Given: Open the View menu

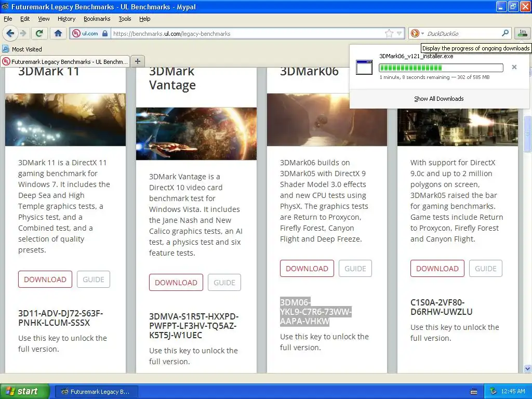Looking at the screenshot, I should tap(44, 19).
